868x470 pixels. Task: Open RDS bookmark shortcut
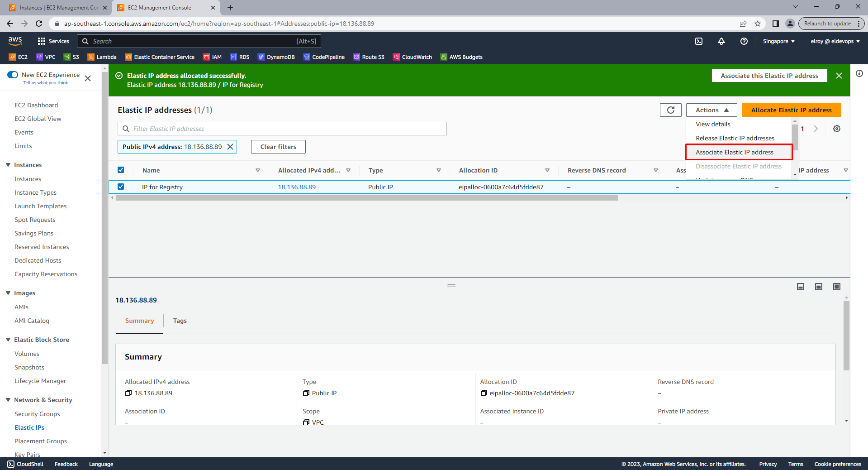click(x=240, y=57)
